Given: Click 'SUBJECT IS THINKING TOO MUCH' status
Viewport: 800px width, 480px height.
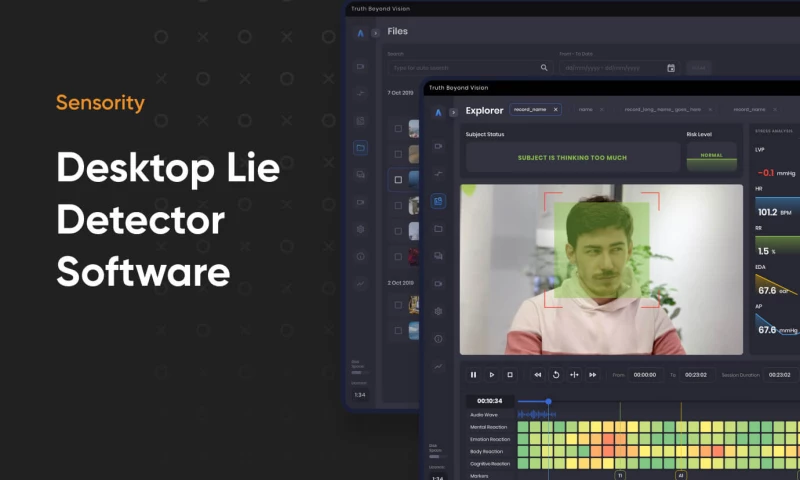Looking at the screenshot, I should pyautogui.click(x=572, y=158).
